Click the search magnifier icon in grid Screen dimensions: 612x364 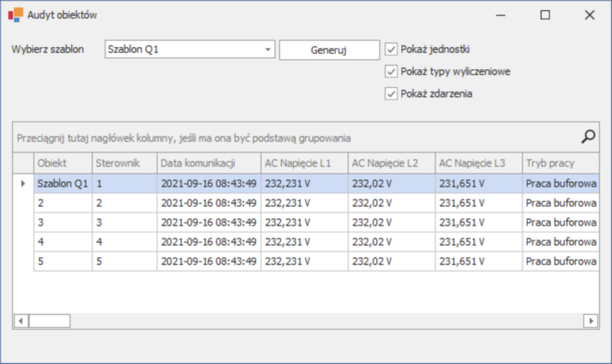588,137
